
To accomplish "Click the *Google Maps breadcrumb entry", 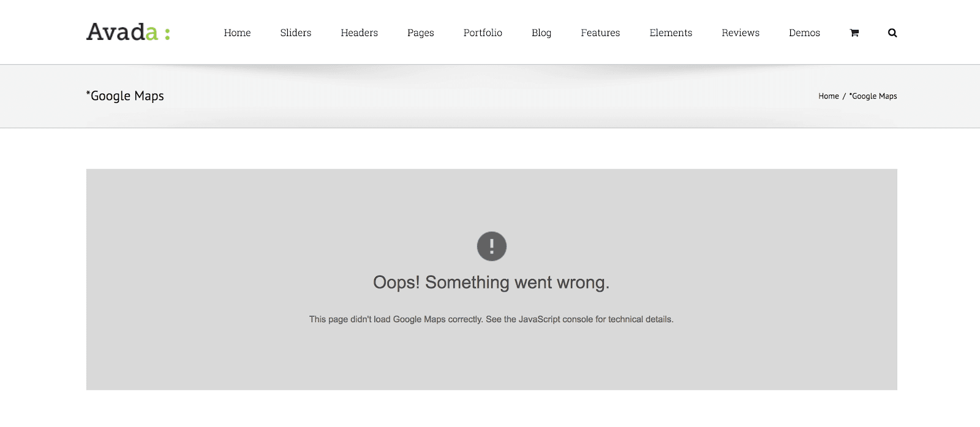I will pos(873,96).
